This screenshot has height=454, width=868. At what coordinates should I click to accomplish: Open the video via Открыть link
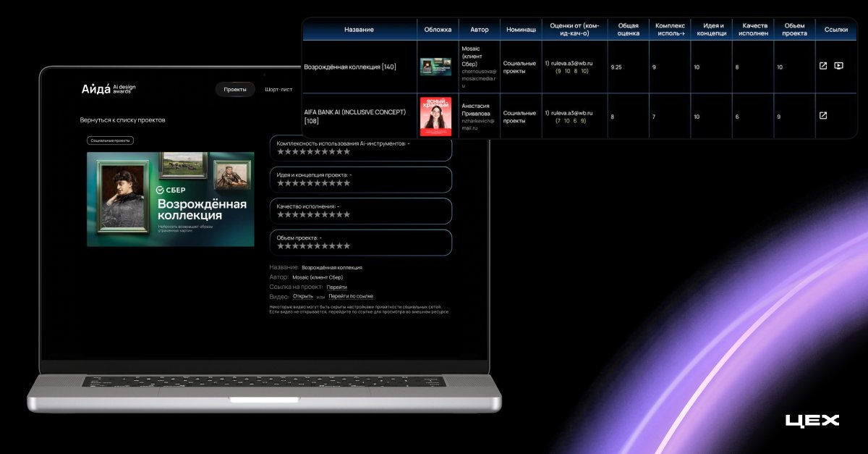[x=302, y=296]
